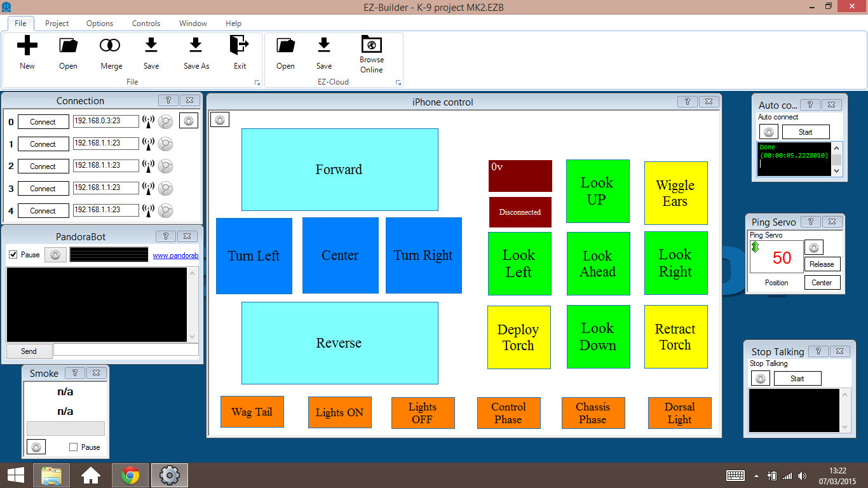Image resolution: width=868 pixels, height=488 pixels.
Task: Open the gear settings in the Auto connect panel
Action: [x=768, y=132]
